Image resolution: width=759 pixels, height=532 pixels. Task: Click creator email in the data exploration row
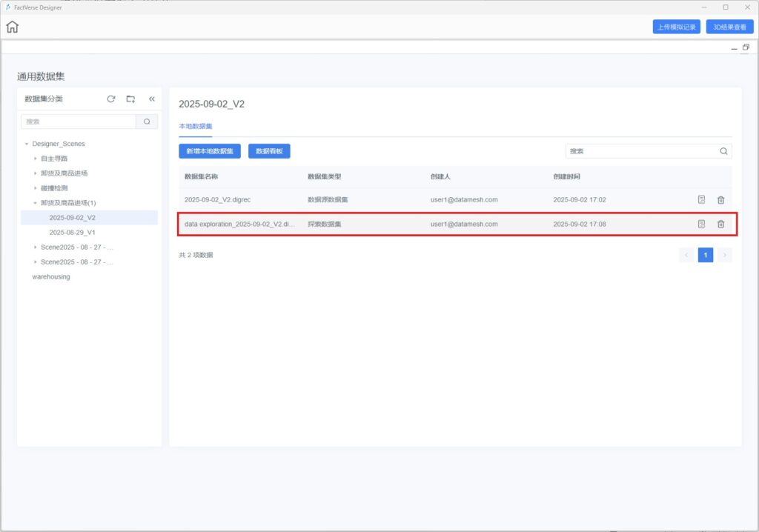[x=464, y=224]
